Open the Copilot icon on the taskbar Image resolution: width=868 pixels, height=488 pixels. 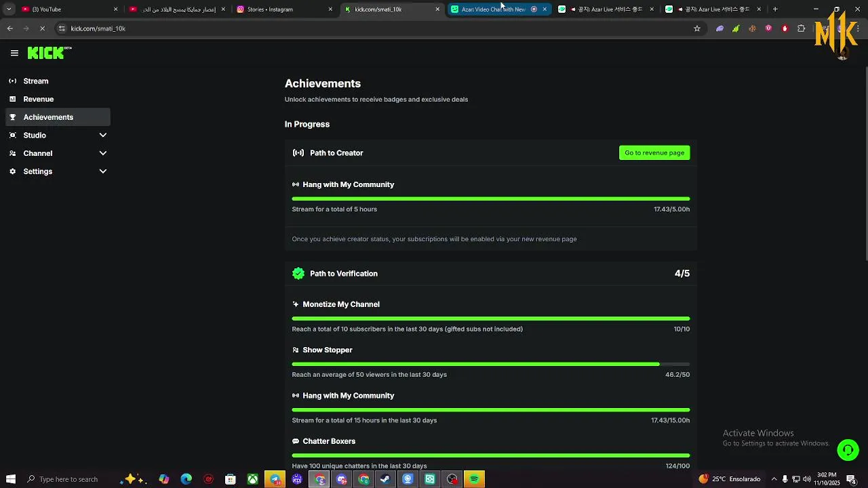click(x=164, y=479)
